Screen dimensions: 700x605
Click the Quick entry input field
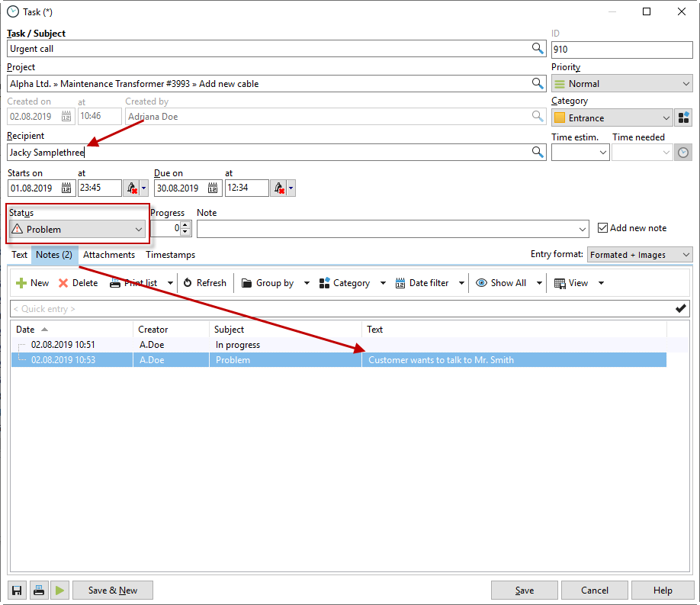point(336,308)
